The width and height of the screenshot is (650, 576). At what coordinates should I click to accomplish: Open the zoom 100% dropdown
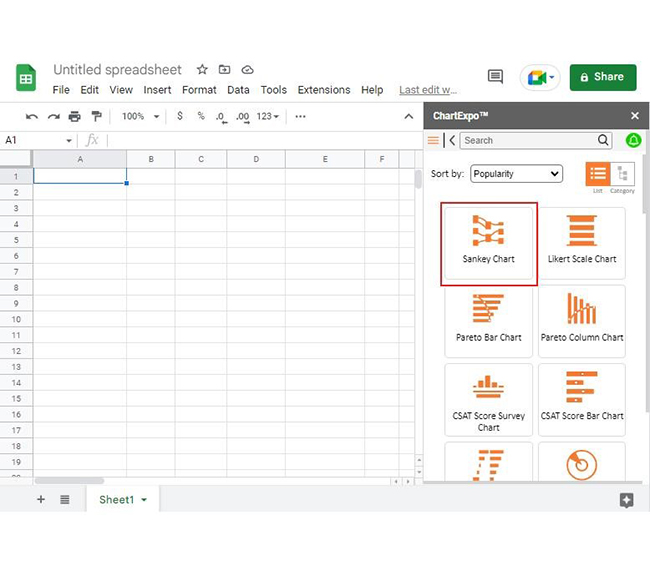[140, 117]
